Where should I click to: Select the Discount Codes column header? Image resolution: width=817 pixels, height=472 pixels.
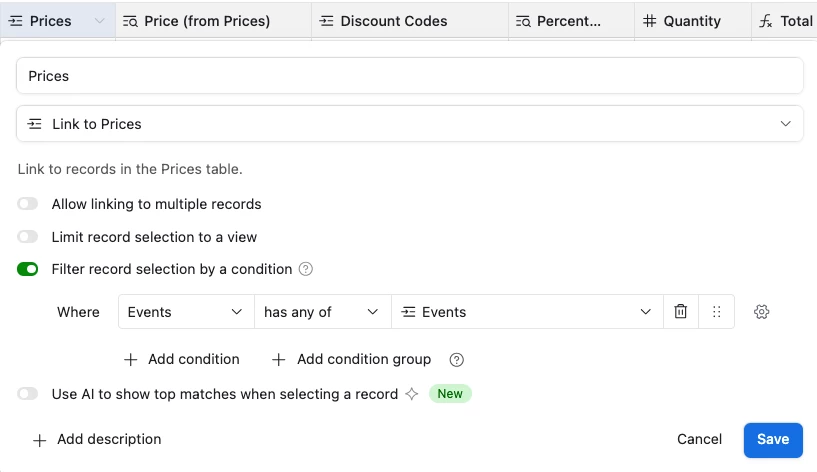393,21
